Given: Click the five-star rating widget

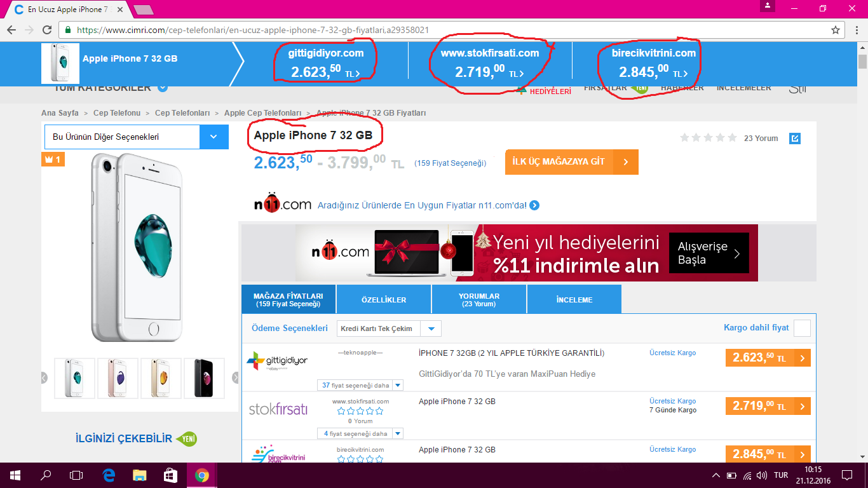Looking at the screenshot, I should (708, 138).
